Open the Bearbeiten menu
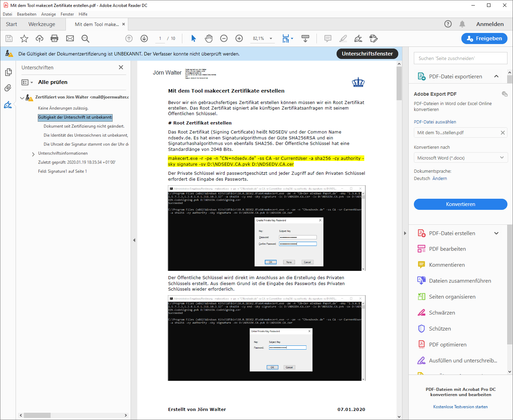 pyautogui.click(x=27, y=14)
